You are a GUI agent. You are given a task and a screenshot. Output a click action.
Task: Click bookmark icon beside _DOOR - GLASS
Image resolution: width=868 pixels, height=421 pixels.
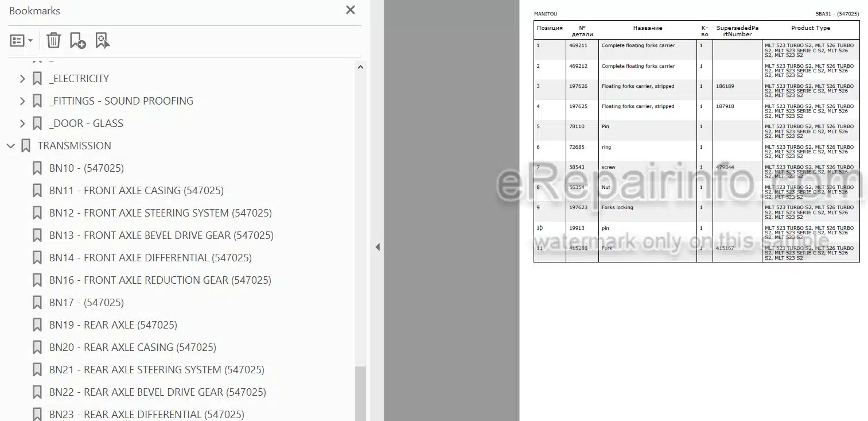click(x=37, y=123)
